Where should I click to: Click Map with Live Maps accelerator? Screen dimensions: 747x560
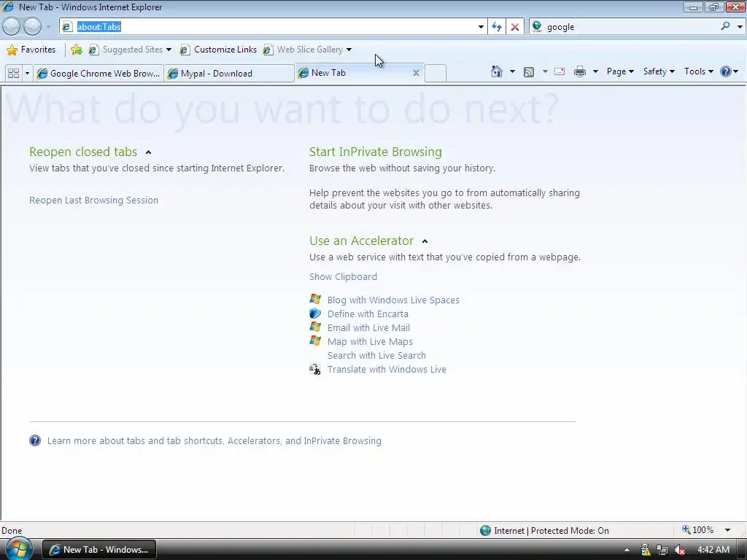[370, 341]
